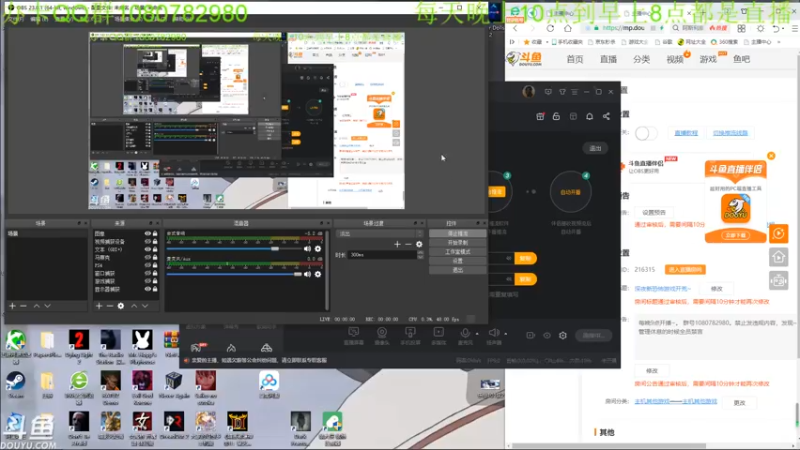Toggle lock on 游戏捕获 source

pyautogui.click(x=155, y=281)
